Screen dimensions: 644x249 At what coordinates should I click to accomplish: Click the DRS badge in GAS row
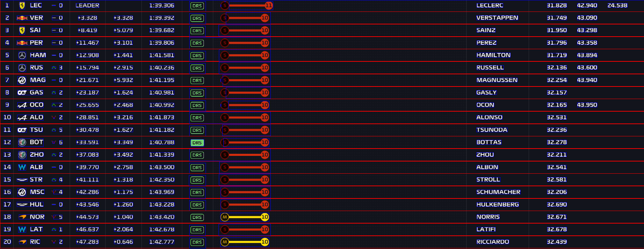pos(197,93)
